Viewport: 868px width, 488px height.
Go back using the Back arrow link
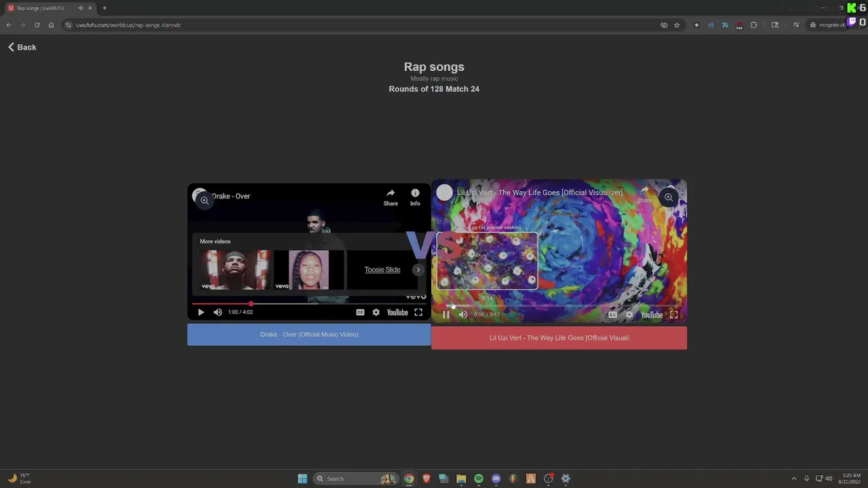pyautogui.click(x=22, y=47)
